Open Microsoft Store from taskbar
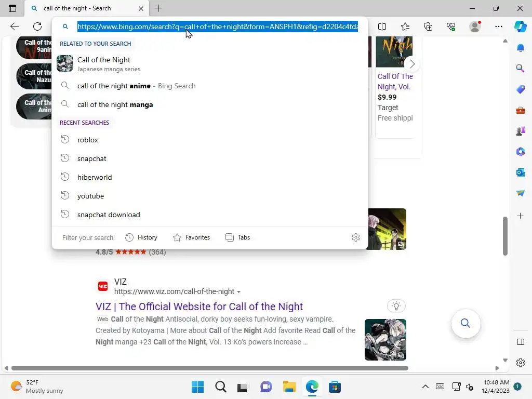The image size is (532, 399). coord(335,387)
